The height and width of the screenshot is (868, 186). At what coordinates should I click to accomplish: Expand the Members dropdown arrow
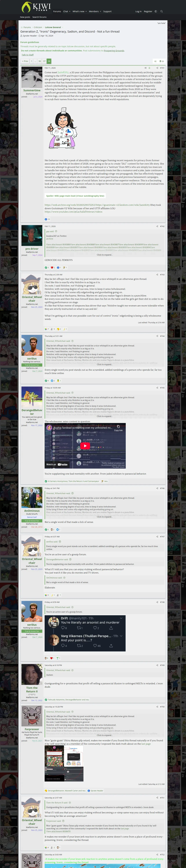click(x=100, y=11)
